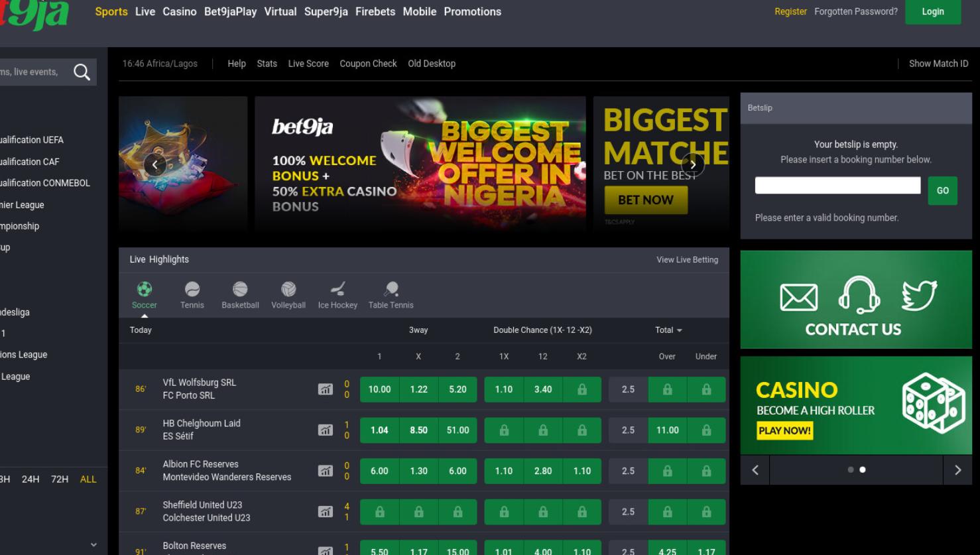Click PLAY NOW! casino button
Image resolution: width=980 pixels, height=555 pixels.
click(x=785, y=431)
